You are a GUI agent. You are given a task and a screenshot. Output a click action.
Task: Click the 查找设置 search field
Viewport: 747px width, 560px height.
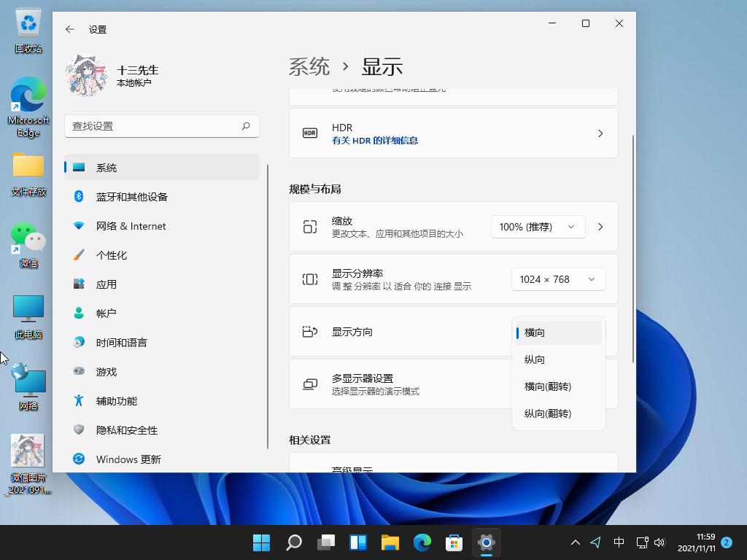point(162,125)
